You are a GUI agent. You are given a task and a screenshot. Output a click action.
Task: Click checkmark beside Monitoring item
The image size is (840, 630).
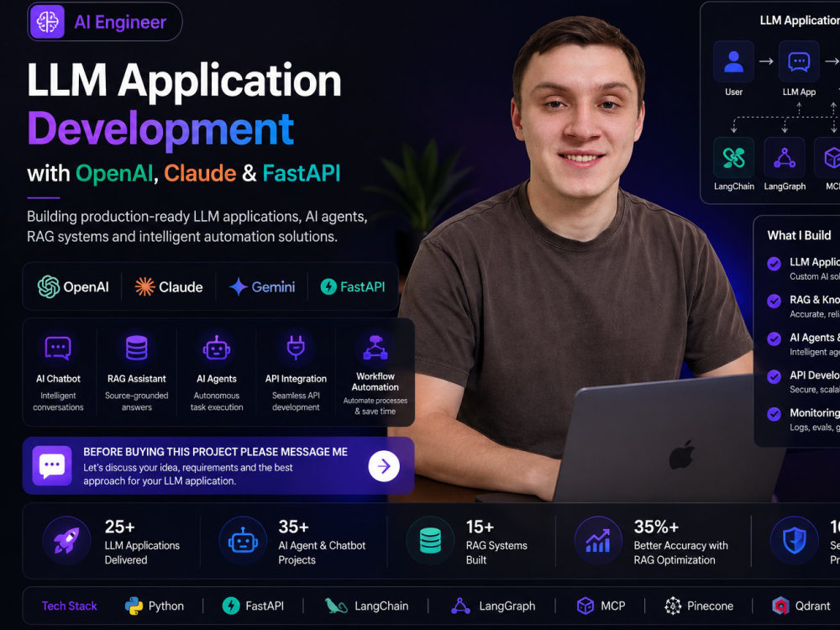tap(774, 414)
